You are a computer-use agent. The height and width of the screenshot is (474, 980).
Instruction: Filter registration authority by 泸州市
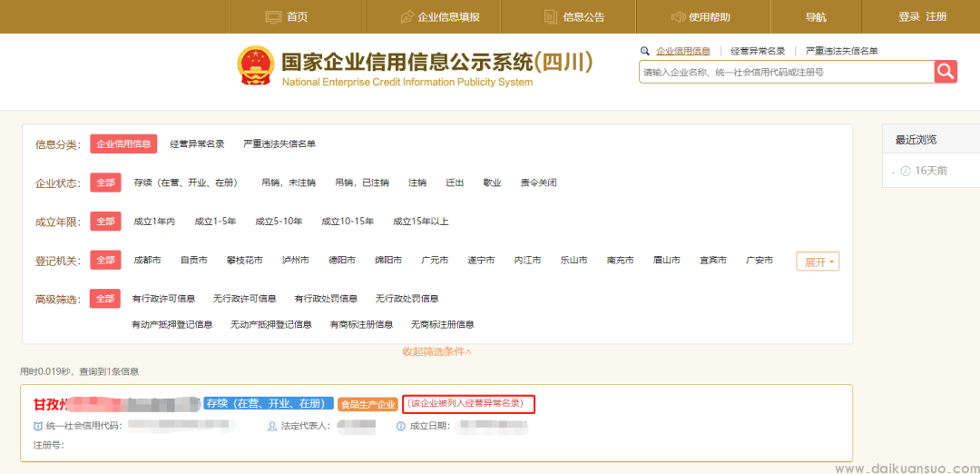click(x=295, y=260)
